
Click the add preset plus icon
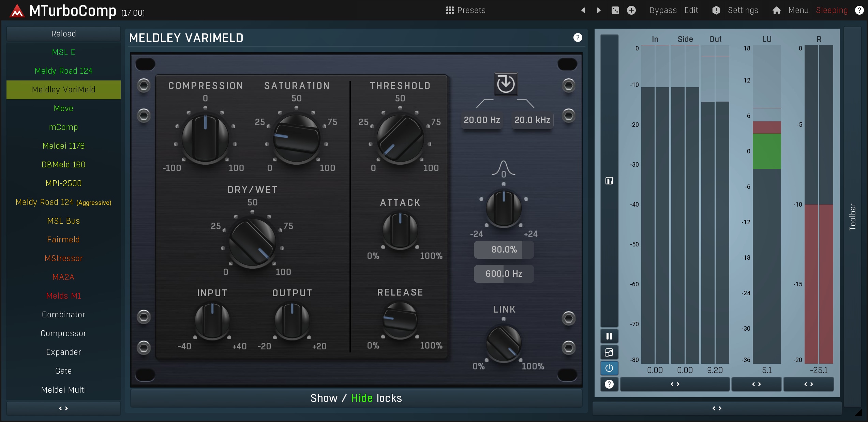tap(631, 10)
